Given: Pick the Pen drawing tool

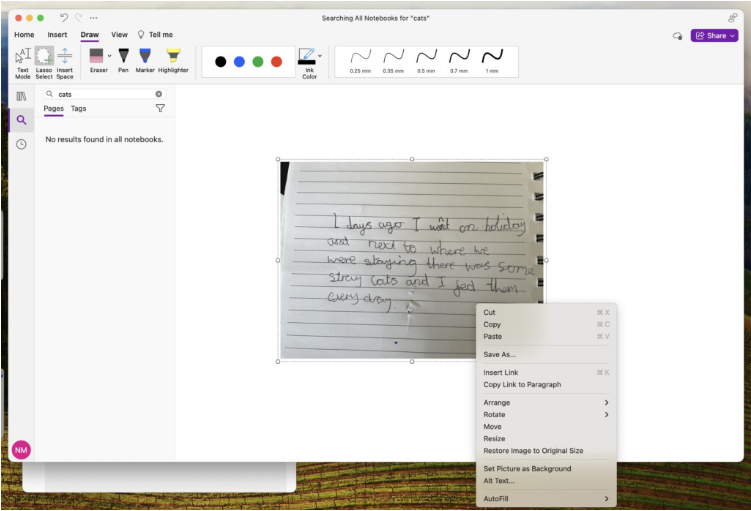Looking at the screenshot, I should 124,58.
